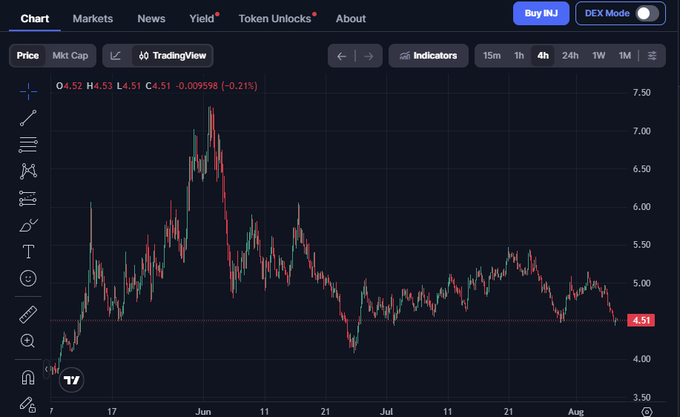Click the 5.00 price axis label
Viewport: 680px width, 417px height.
[641, 283]
